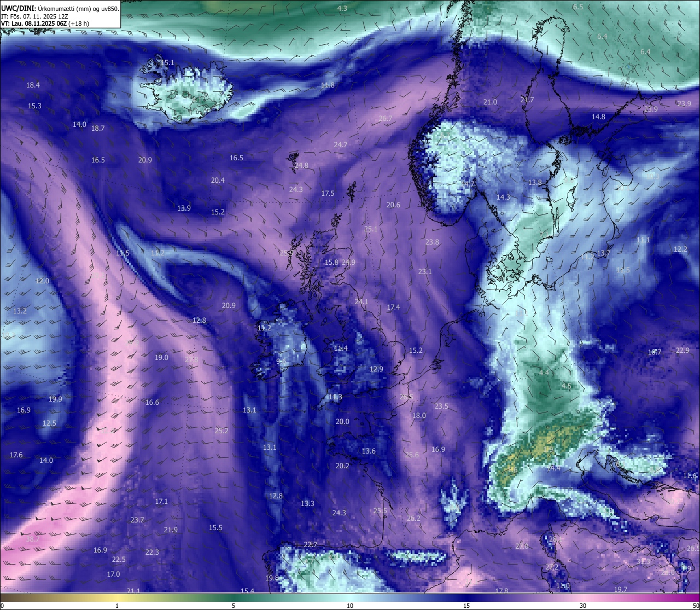The width and height of the screenshot is (700, 610).
Task: Click the map value '4.5'
Action: pyautogui.click(x=567, y=386)
